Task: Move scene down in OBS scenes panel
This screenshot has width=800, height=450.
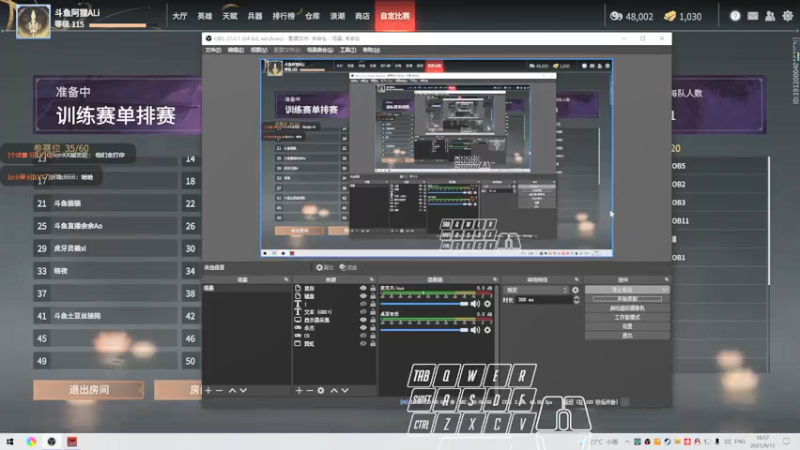Action: (x=243, y=390)
